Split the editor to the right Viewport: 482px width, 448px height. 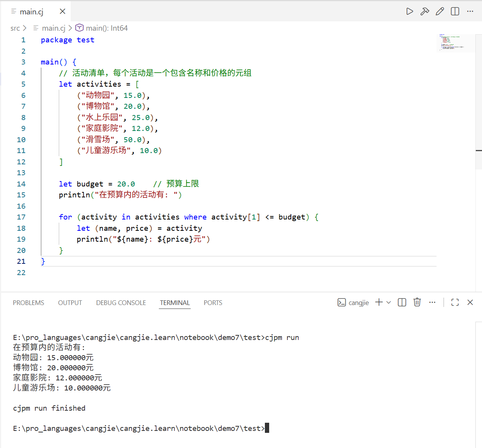[x=455, y=11]
